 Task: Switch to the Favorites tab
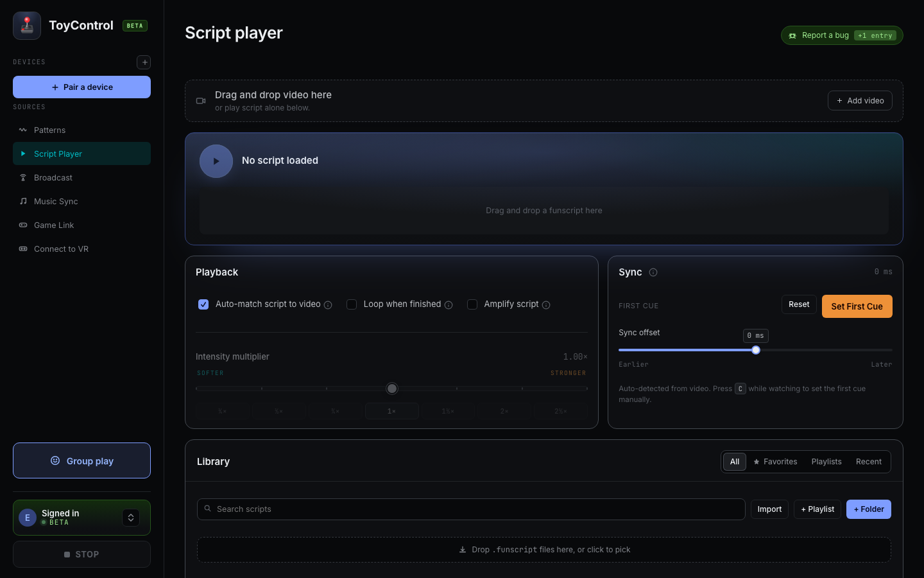click(775, 462)
